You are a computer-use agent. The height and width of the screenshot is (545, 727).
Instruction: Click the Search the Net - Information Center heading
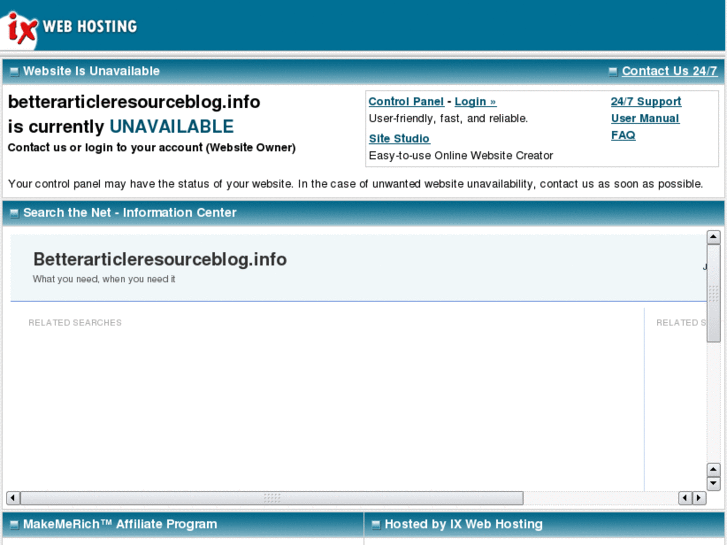pos(130,212)
